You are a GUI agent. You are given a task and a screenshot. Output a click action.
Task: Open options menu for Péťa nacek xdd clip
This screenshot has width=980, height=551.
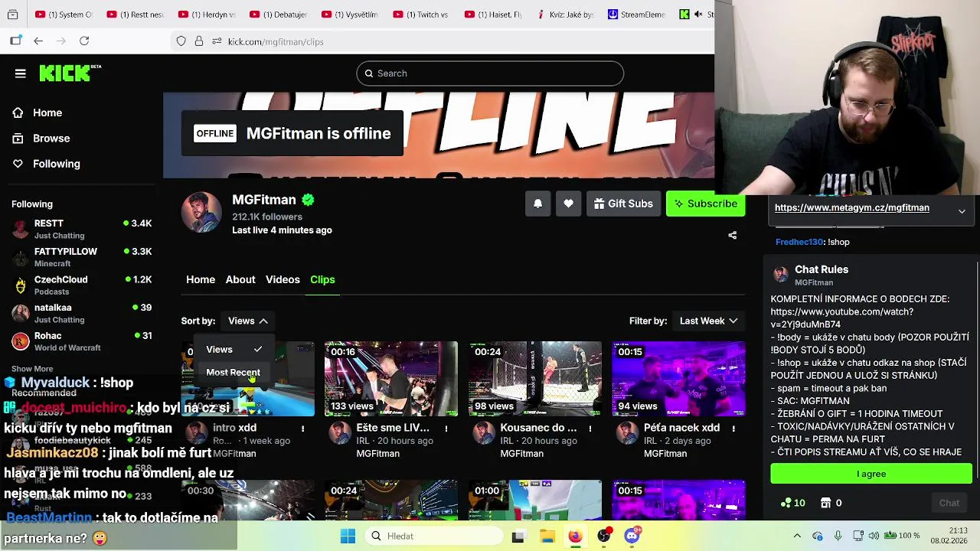pos(733,429)
